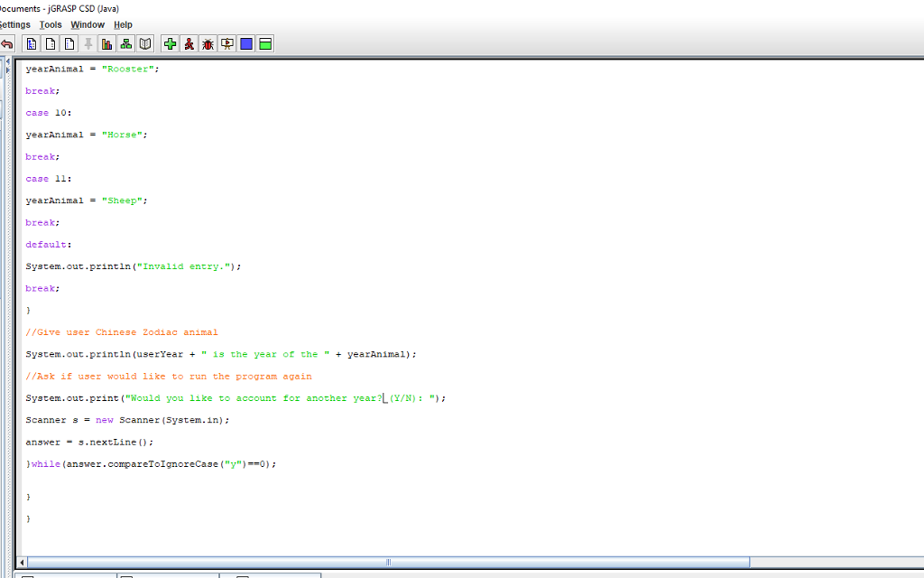
Task: Toggle the blue square toolbar icon
Action: [245, 43]
